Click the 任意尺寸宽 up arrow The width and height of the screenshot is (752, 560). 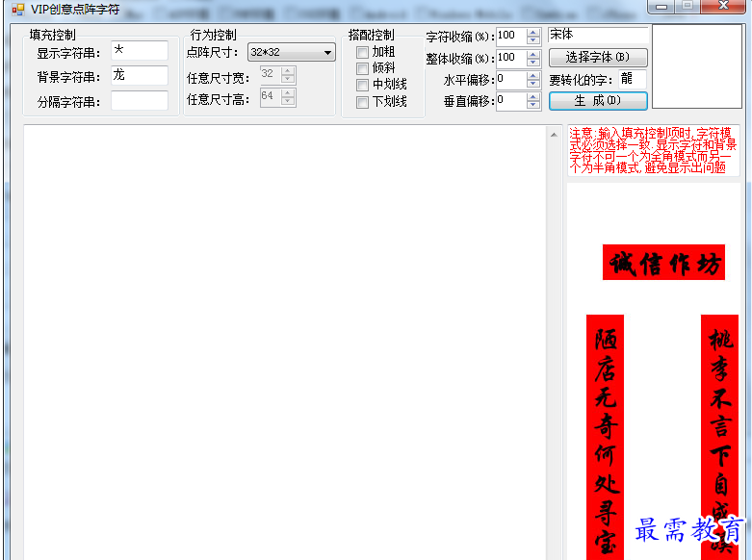(288, 71)
